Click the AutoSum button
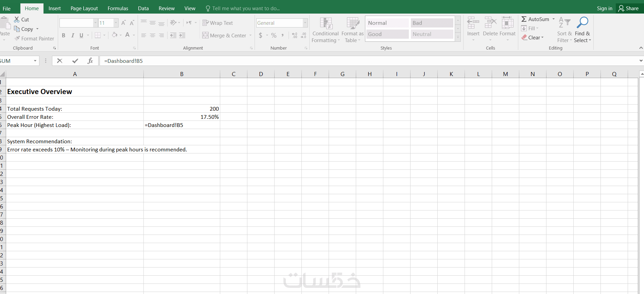The height and width of the screenshot is (294, 644). click(x=535, y=19)
